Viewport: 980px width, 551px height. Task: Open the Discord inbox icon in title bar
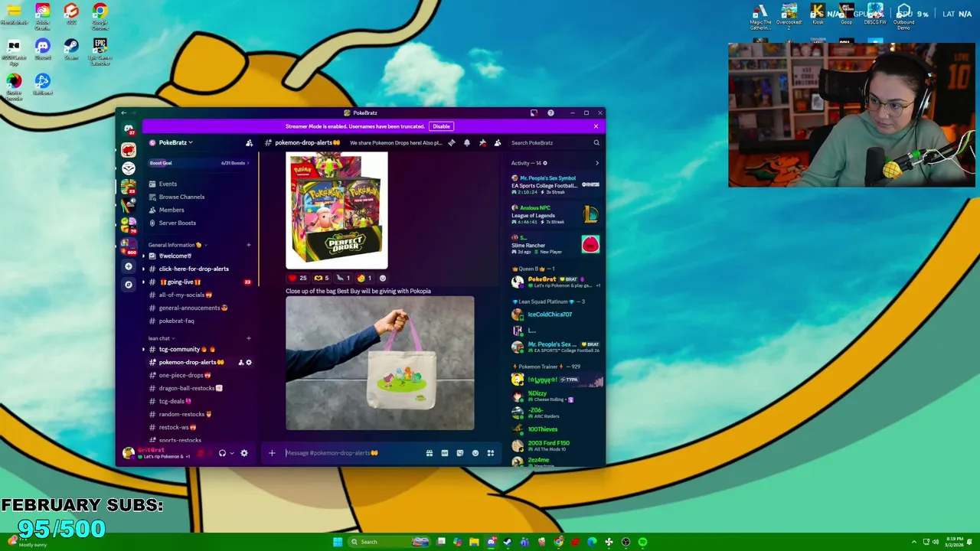pos(534,113)
